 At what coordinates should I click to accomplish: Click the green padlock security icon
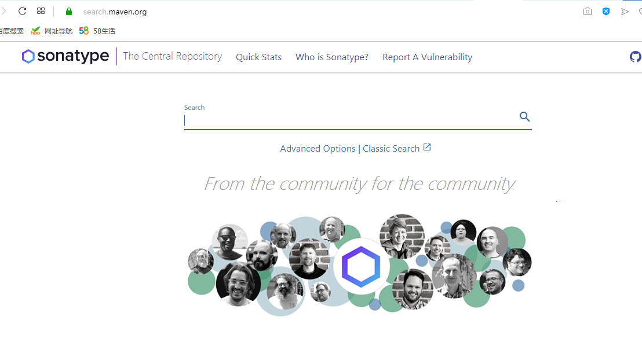pos(69,12)
